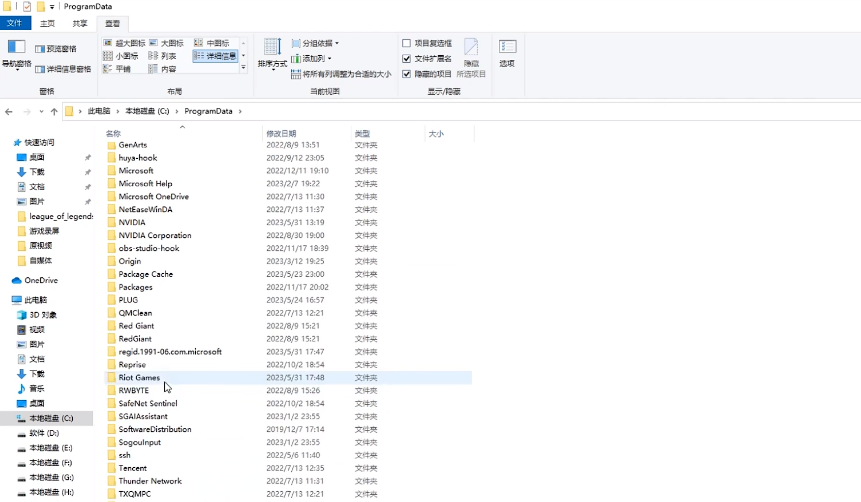Screen dimensions: 861x502
Task: Expand chevron after ProgramData in address bar
Action: tap(240, 111)
